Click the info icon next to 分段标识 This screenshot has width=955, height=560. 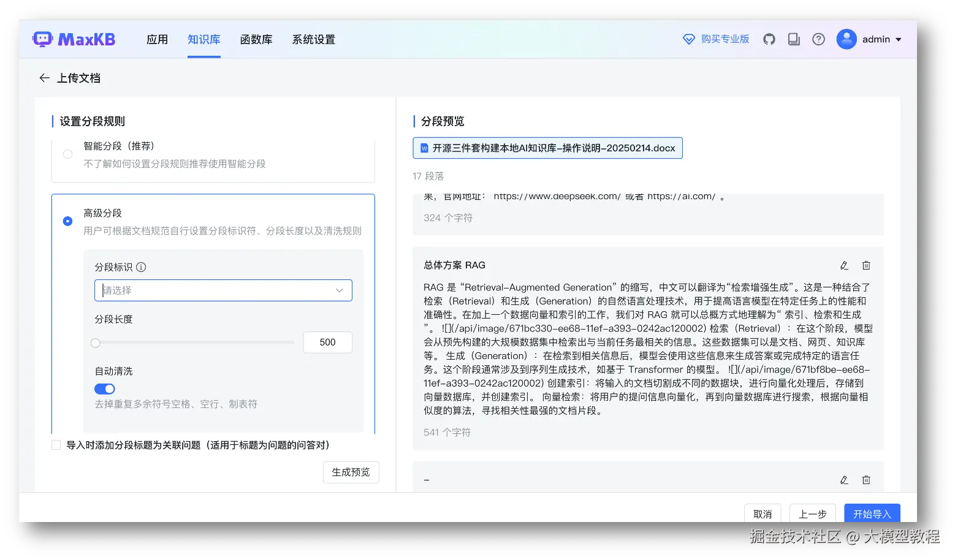(x=141, y=267)
